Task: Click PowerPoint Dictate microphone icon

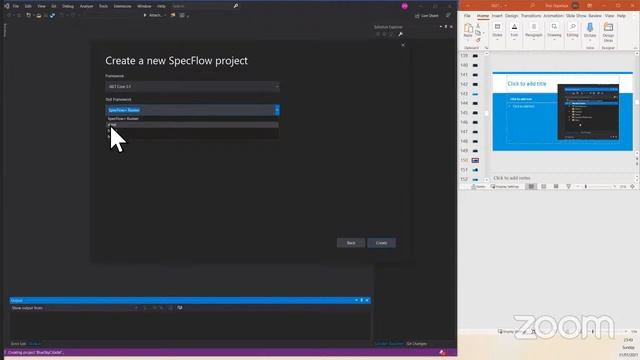Action: coord(590,28)
